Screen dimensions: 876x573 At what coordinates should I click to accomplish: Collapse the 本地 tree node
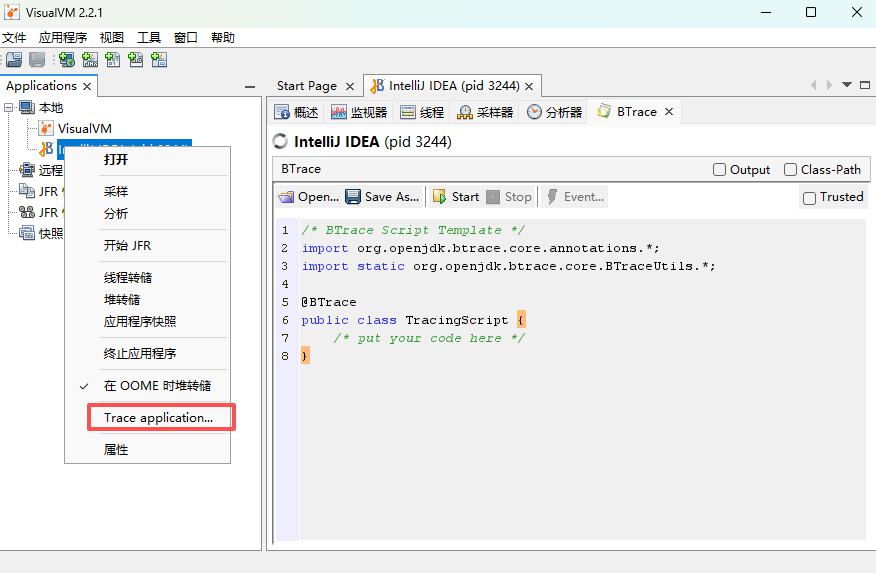click(x=8, y=107)
